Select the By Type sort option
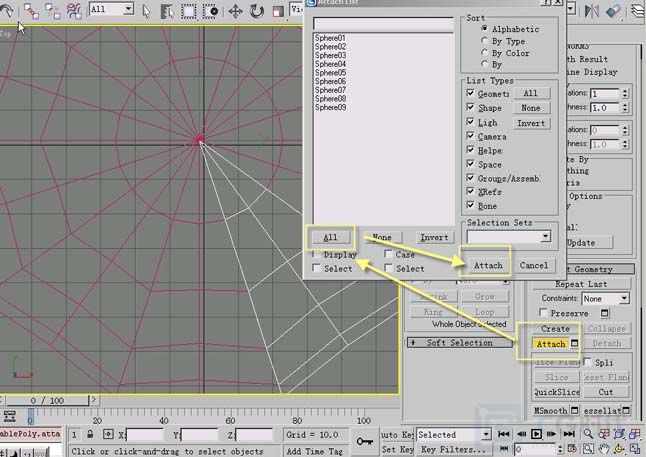Image resolution: width=646 pixels, height=457 pixels. point(484,40)
